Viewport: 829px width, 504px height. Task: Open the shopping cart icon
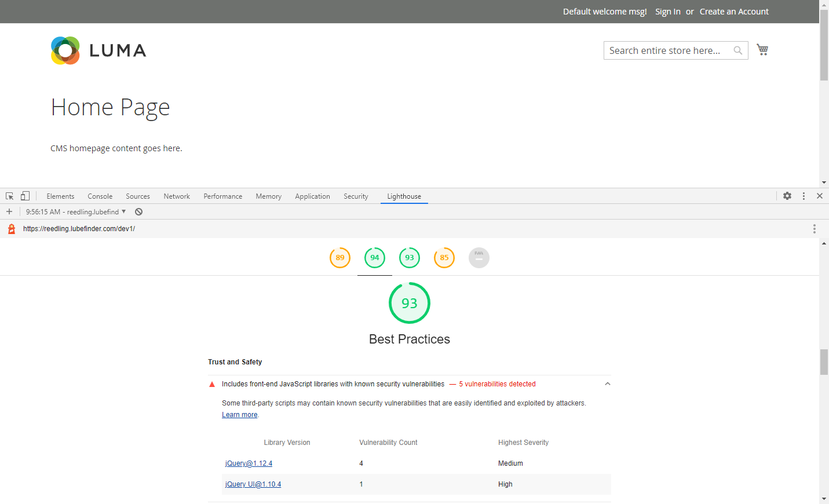pyautogui.click(x=762, y=50)
